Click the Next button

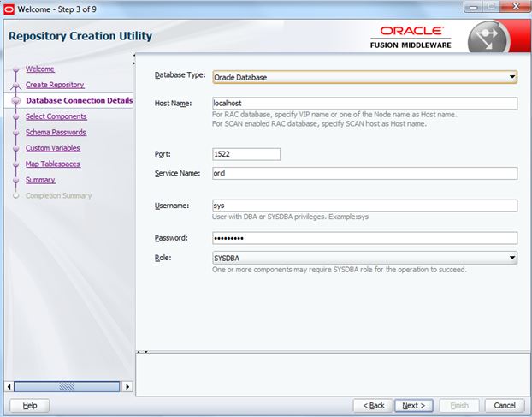pos(414,406)
